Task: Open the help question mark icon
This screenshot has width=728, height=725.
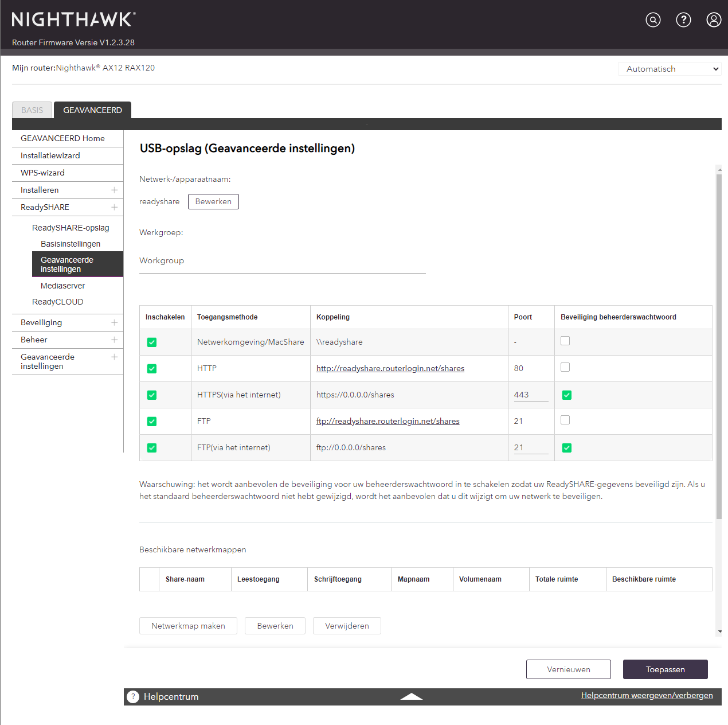Action: (683, 20)
